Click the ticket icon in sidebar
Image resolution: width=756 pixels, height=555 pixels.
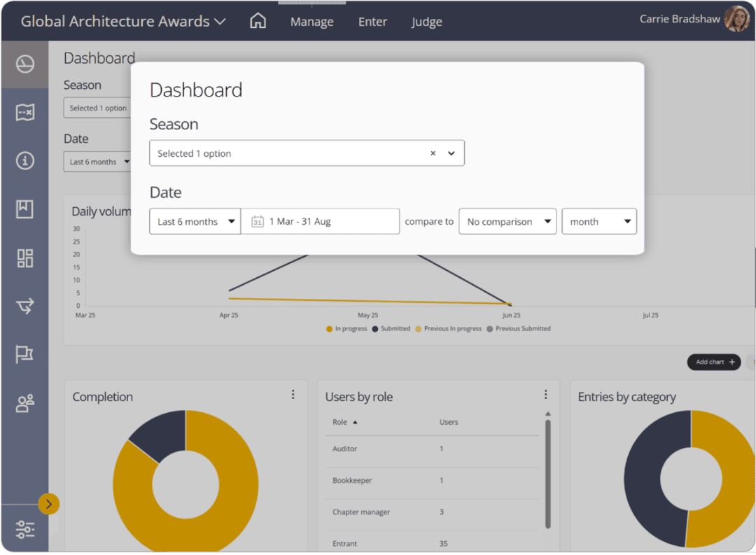point(25,113)
